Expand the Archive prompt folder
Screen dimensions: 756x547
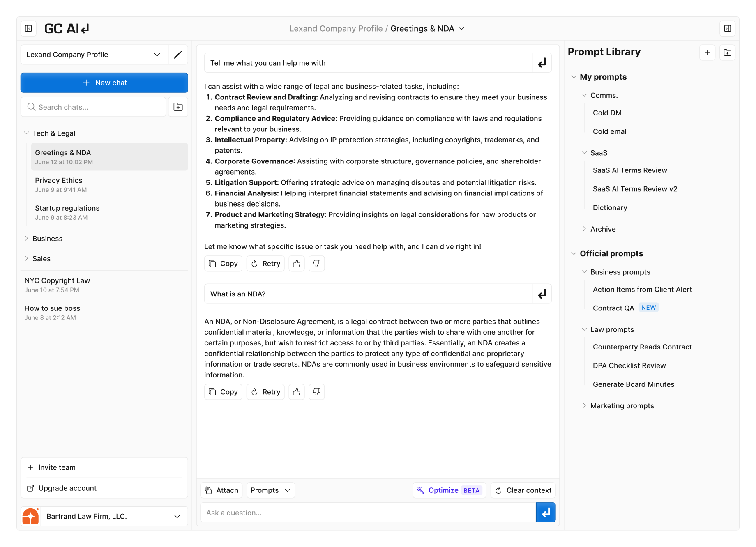click(x=584, y=229)
